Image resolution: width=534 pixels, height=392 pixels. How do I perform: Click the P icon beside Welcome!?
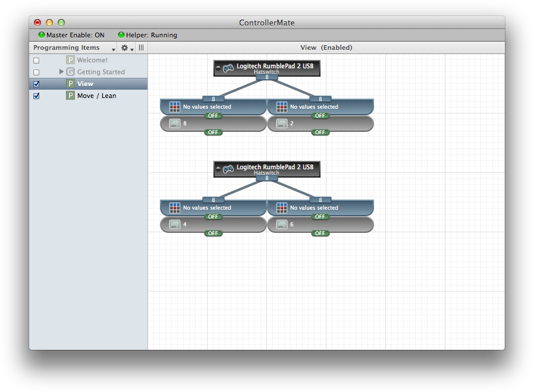click(70, 60)
